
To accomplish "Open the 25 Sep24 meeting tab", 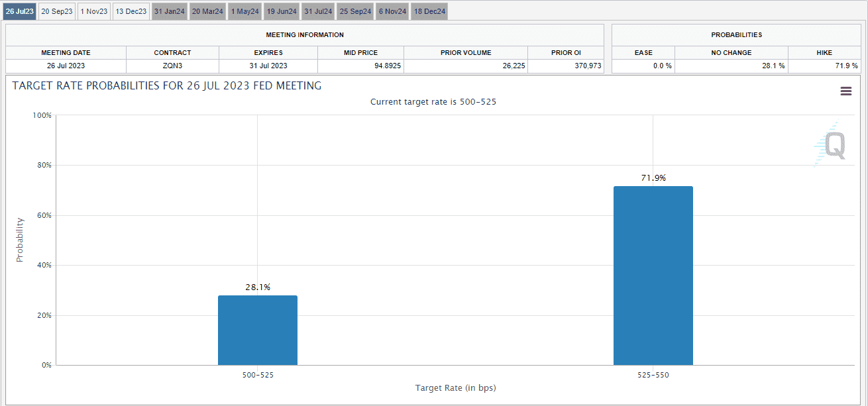I will pos(355,11).
